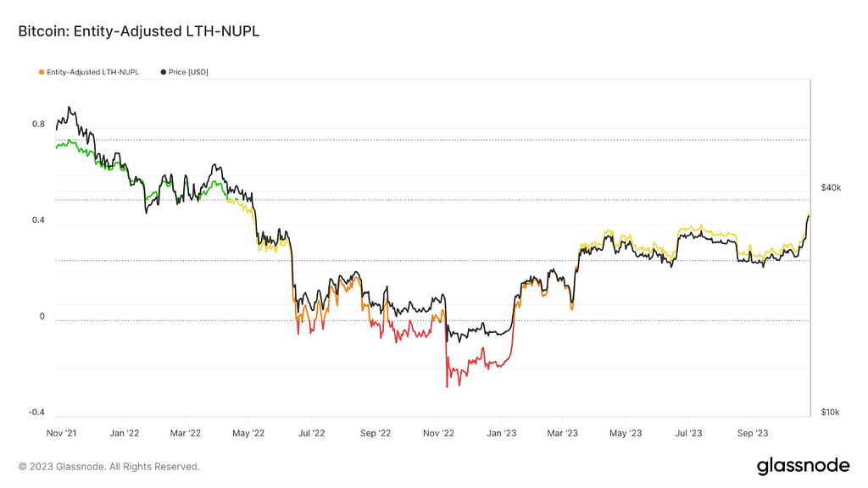Click the glassnode logo

(x=803, y=466)
